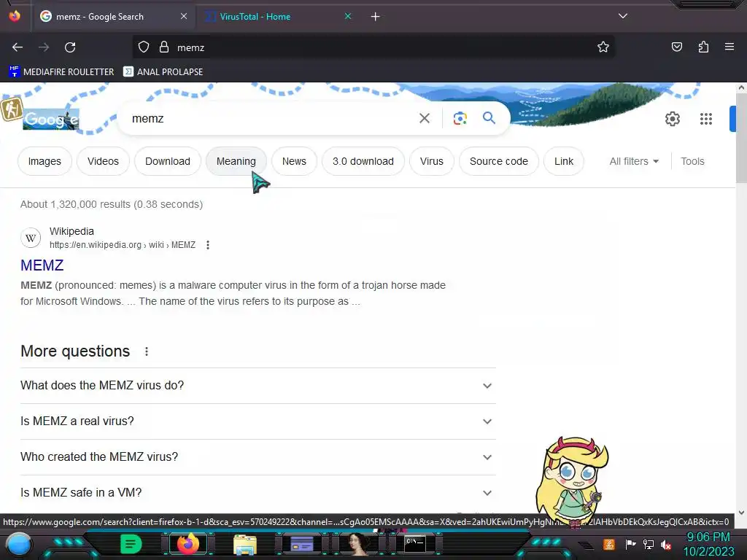
Task: Open Google apps grid
Action: [705, 119]
